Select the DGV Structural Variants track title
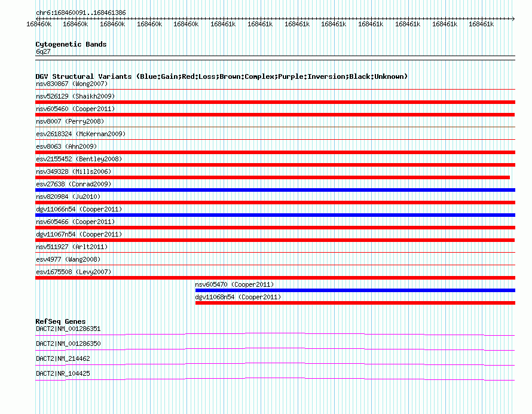Viewport: 532px width, 414px height. [x=222, y=76]
